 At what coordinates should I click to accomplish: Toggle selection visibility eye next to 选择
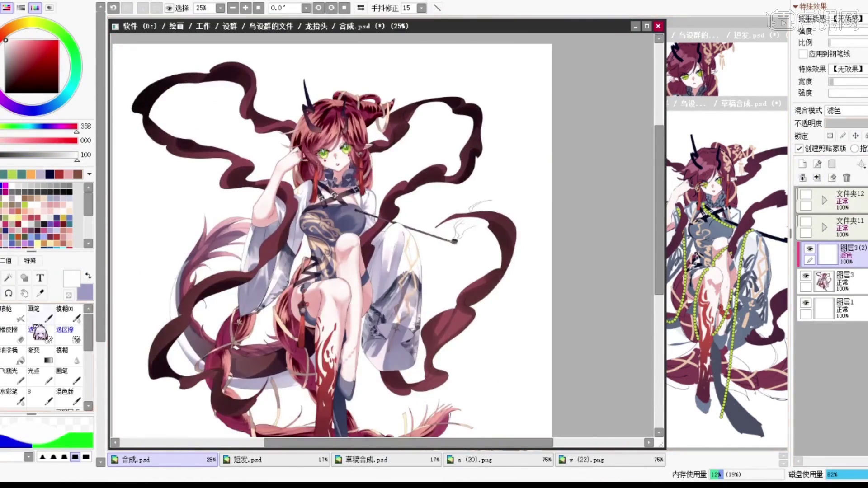[x=169, y=8]
